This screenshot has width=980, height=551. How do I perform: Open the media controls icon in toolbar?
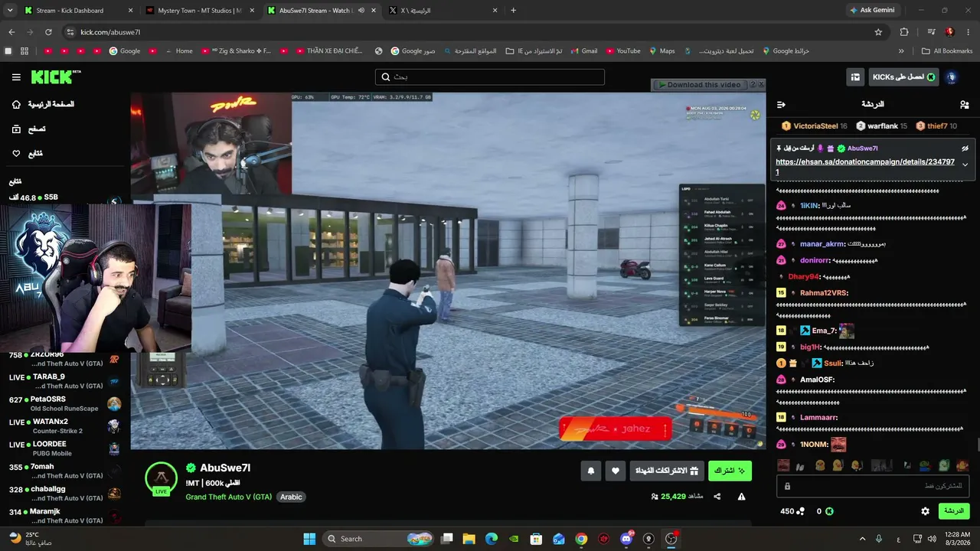pyautogui.click(x=931, y=32)
